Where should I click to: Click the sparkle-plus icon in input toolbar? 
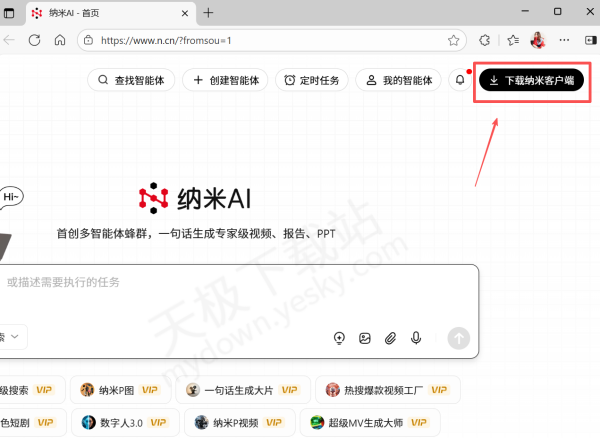pos(339,338)
